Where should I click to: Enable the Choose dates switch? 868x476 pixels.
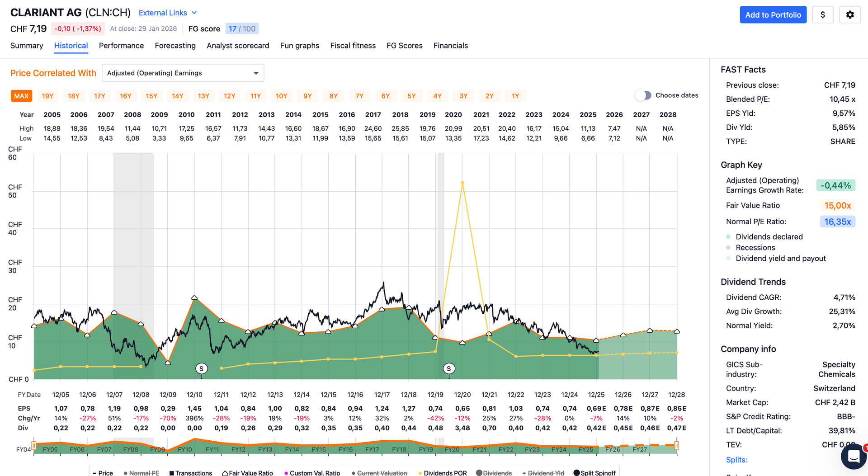[x=643, y=95]
